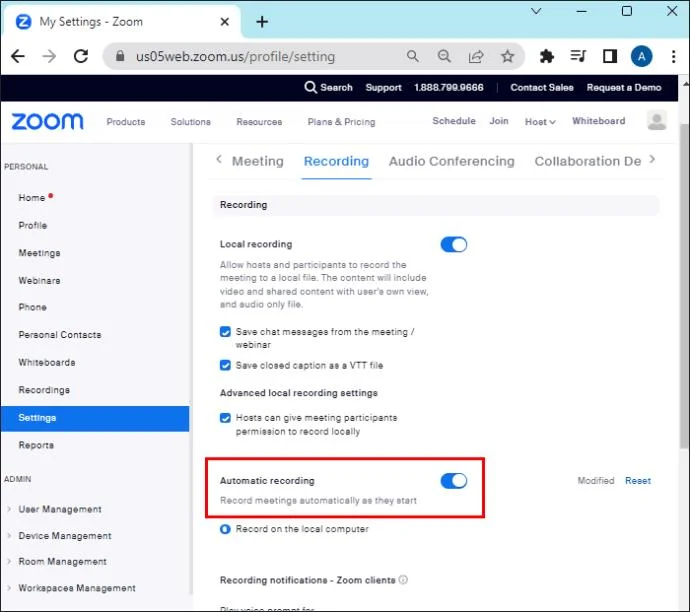Select the Recording tab
This screenshot has height=612, width=690.
(x=336, y=161)
